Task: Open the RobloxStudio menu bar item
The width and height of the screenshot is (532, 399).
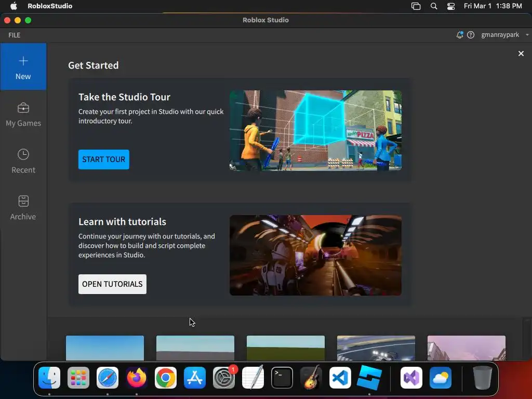Action: [50, 6]
